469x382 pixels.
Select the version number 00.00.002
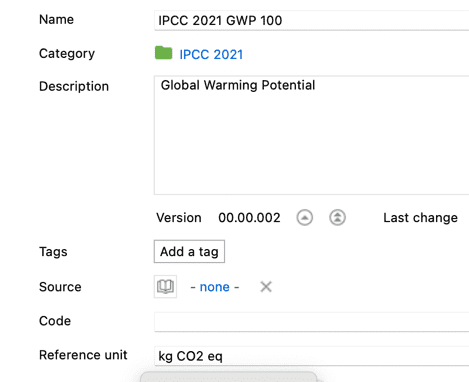tap(249, 218)
